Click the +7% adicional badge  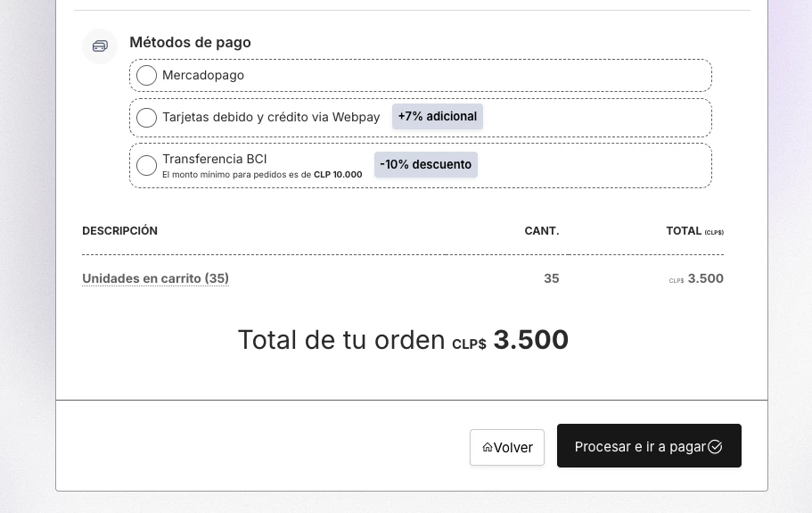point(437,117)
